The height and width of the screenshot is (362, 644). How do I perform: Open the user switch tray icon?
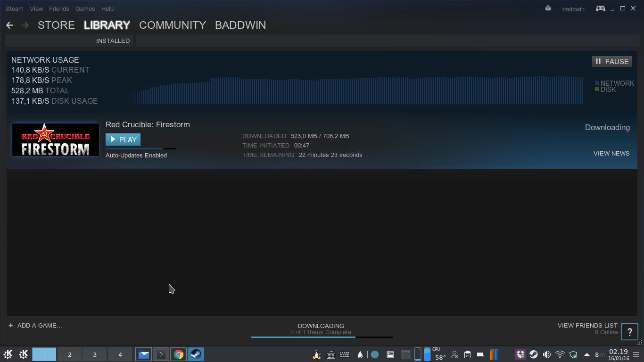(454, 354)
